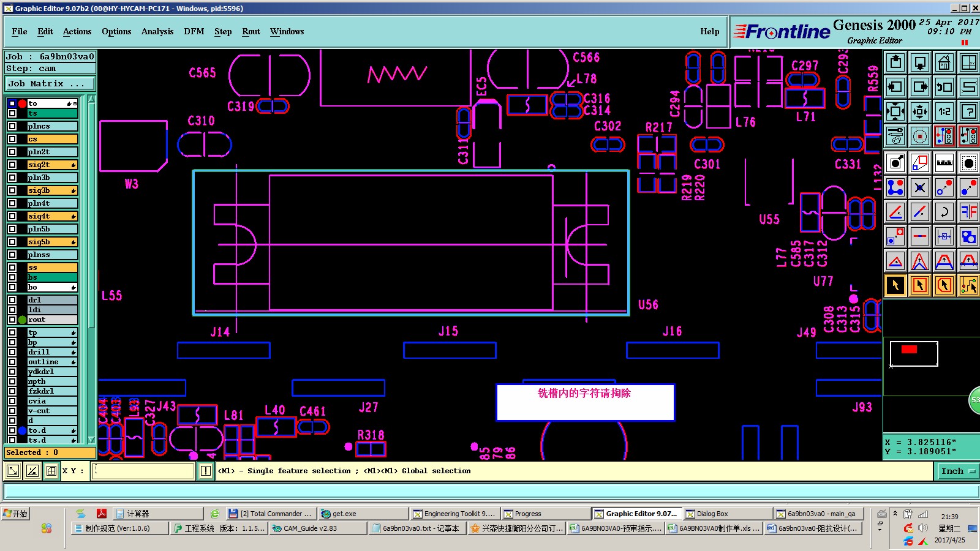This screenshot has width=980, height=551.
Task: Click the pan down view icon
Action: pos(920,62)
